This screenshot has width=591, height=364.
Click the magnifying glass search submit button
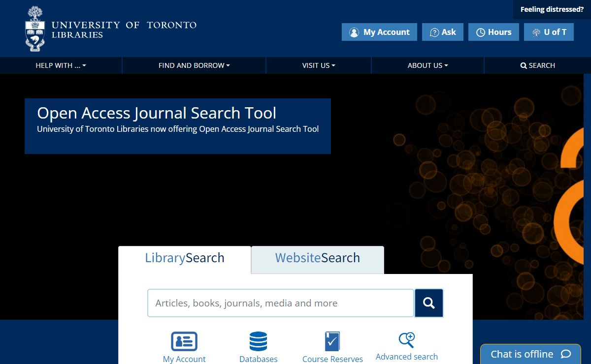point(429,303)
